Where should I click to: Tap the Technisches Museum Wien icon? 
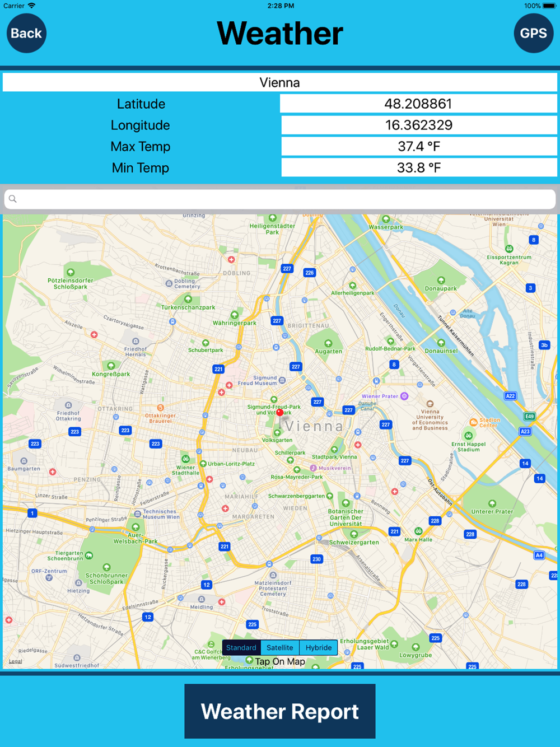pos(138,514)
